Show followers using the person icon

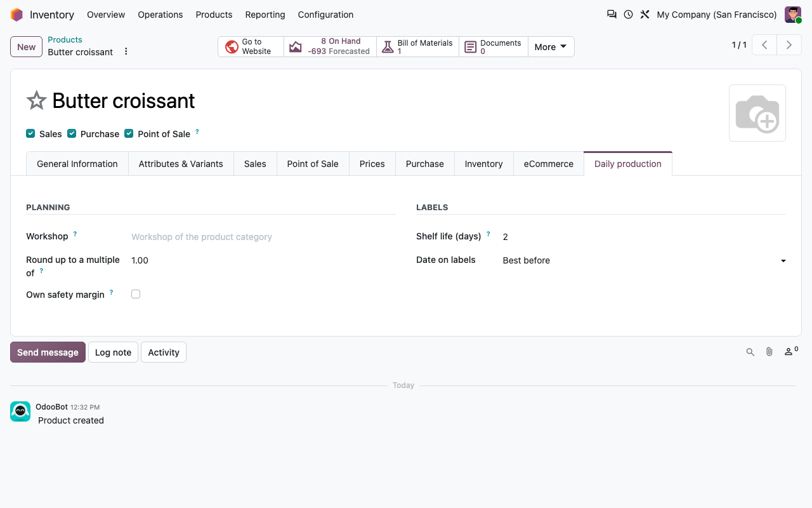point(791,351)
